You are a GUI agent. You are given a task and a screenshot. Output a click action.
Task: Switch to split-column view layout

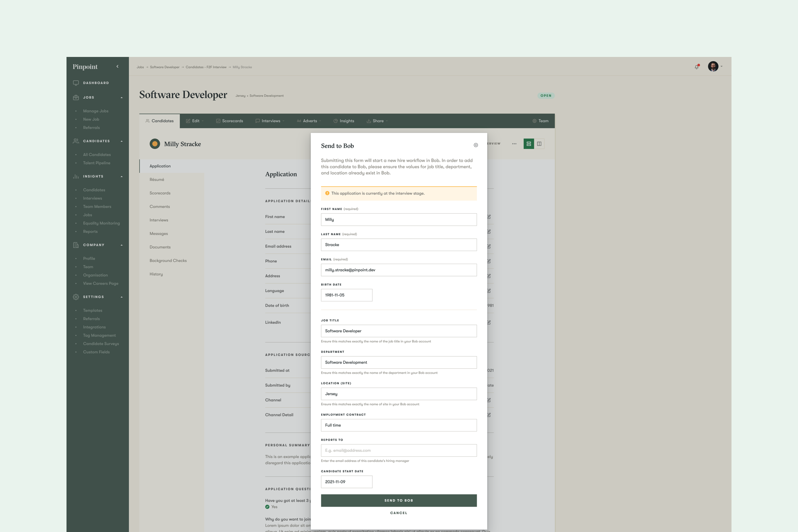[539, 144]
